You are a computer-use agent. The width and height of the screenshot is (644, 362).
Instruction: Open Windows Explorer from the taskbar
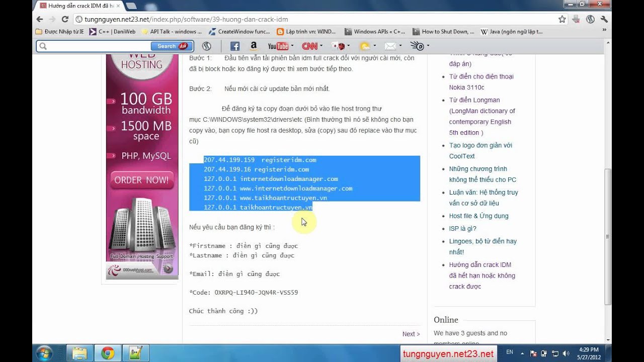click(79, 353)
